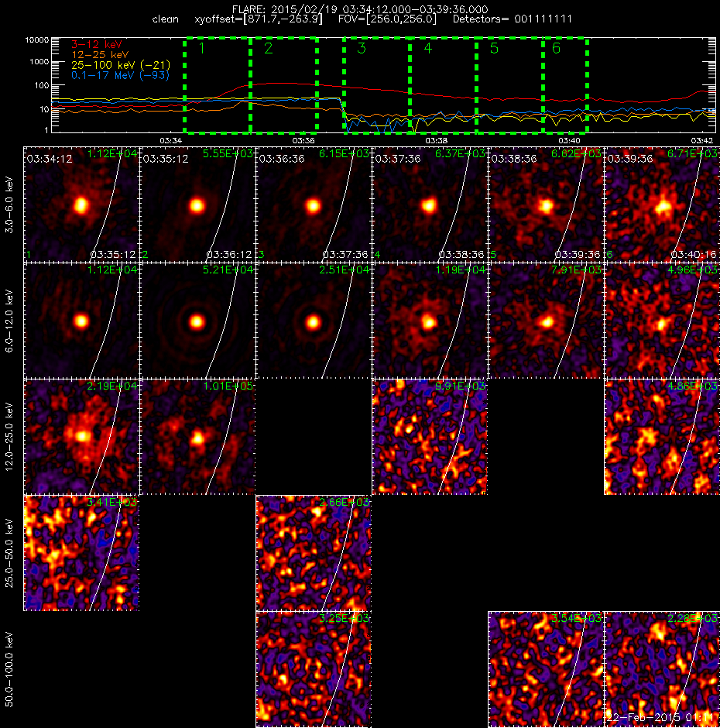The height and width of the screenshot is (728, 720).
Task: Select the image panel labeled 1.19E+04
Action: pyautogui.click(x=430, y=321)
